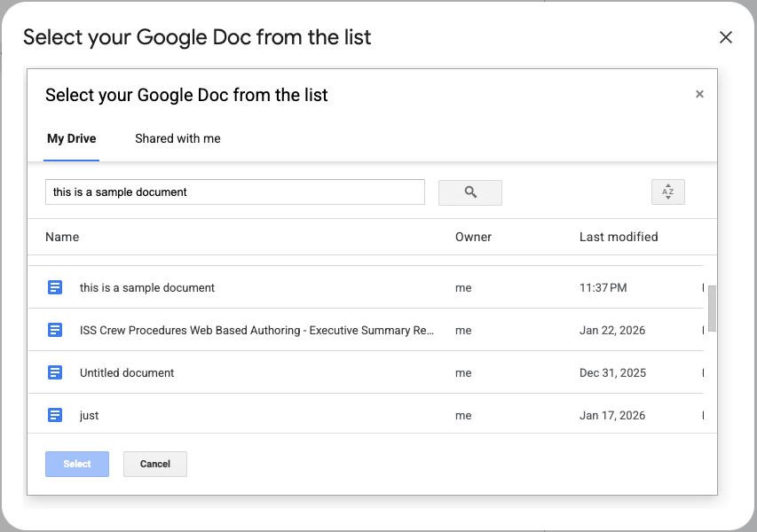This screenshot has width=757, height=532.
Task: Click the magnifying glass search button
Action: click(469, 192)
